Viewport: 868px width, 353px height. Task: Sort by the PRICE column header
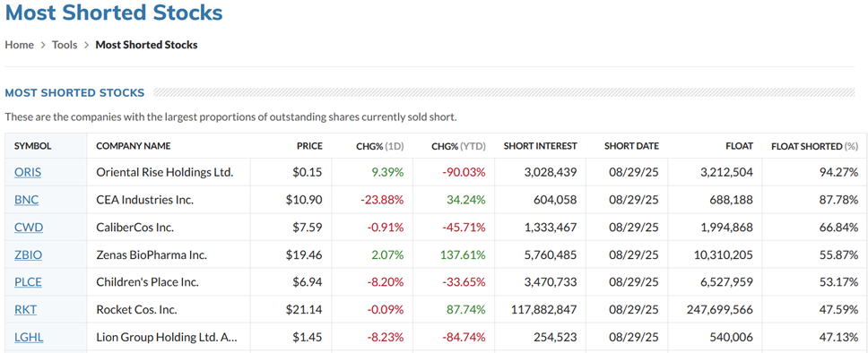[309, 146]
